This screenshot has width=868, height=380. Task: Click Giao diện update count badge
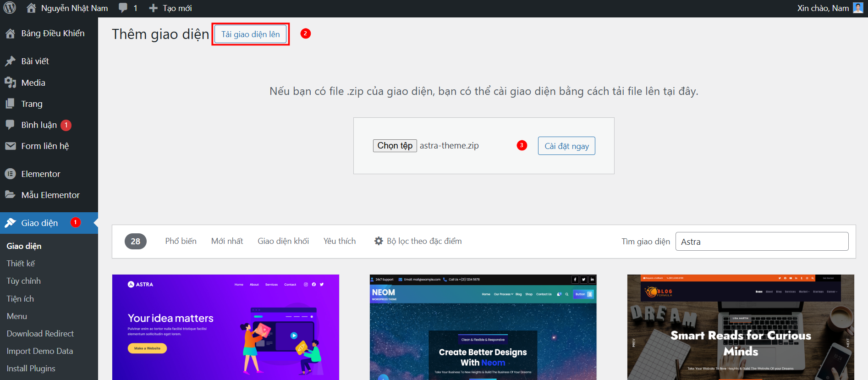click(76, 222)
